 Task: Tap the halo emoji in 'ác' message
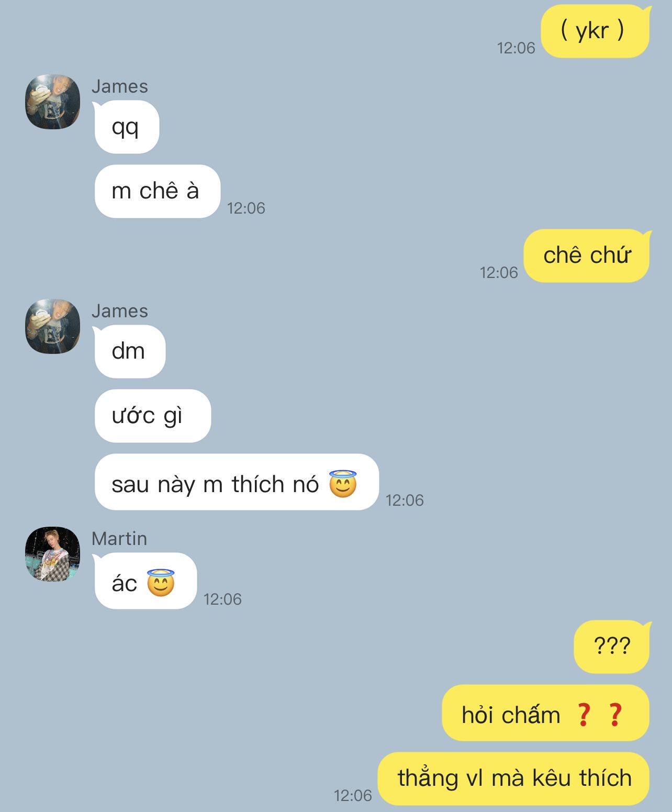coord(161,582)
